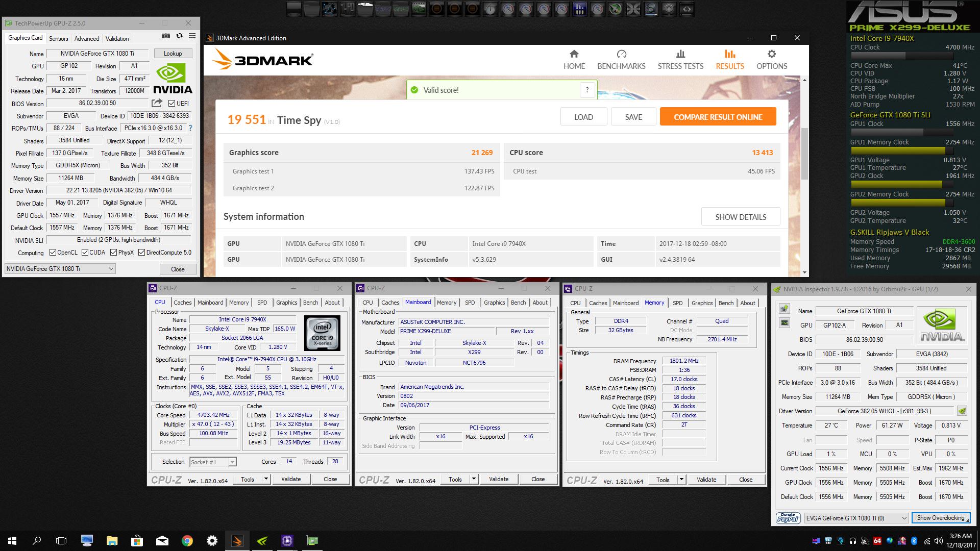This screenshot has height=551, width=980.
Task: Toggle the CUDA checkbox in GPU-Z
Action: (x=85, y=252)
